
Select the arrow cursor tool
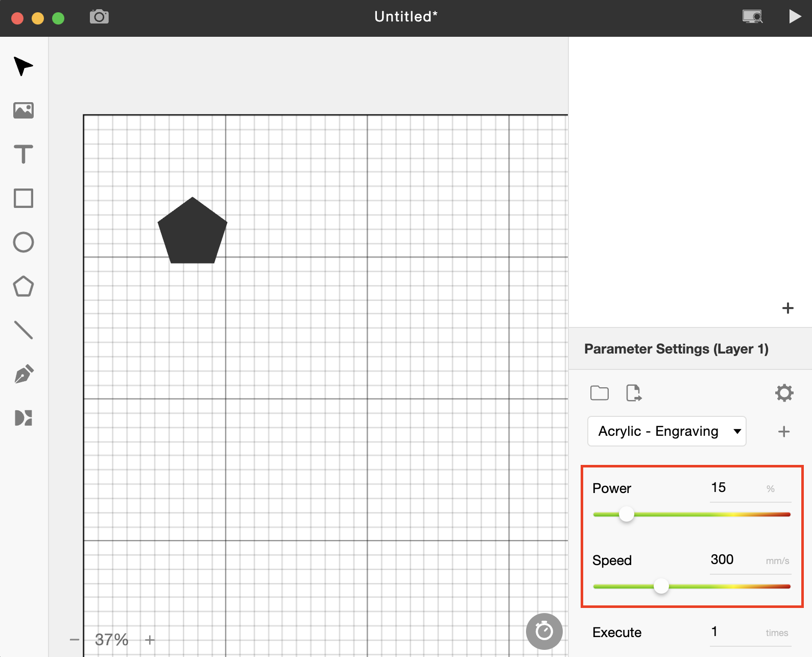(x=23, y=66)
